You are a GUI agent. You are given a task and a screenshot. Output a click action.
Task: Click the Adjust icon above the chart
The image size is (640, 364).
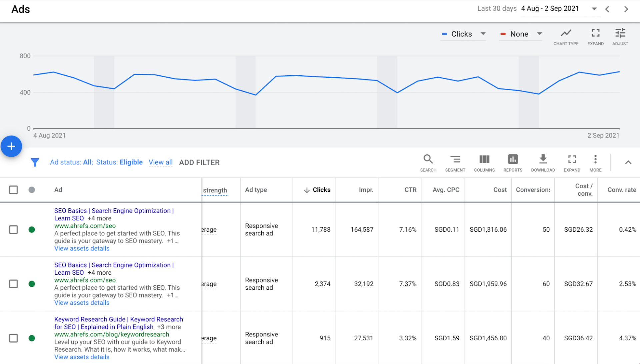[620, 36]
